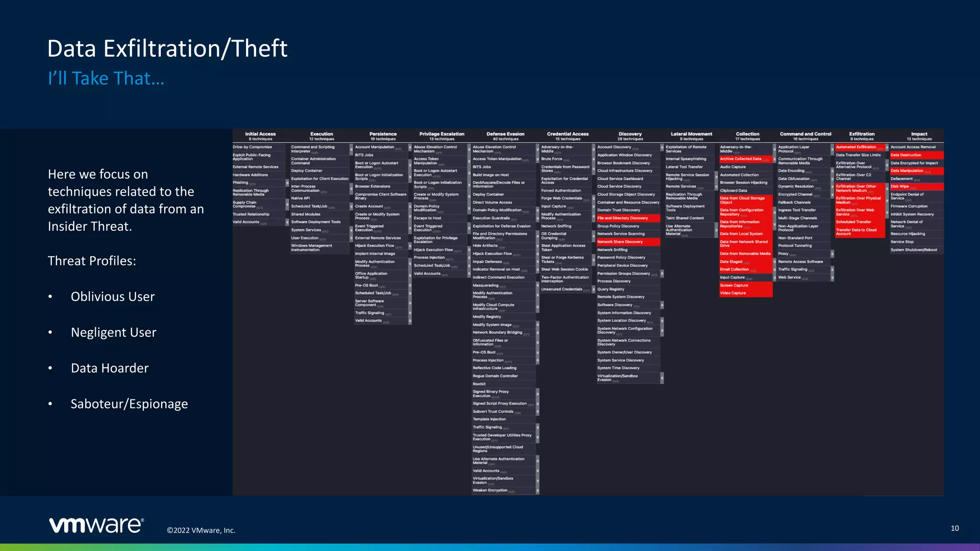Screen dimensions: 980x551
Task: Select Escape to Host technique
Action: (440, 218)
